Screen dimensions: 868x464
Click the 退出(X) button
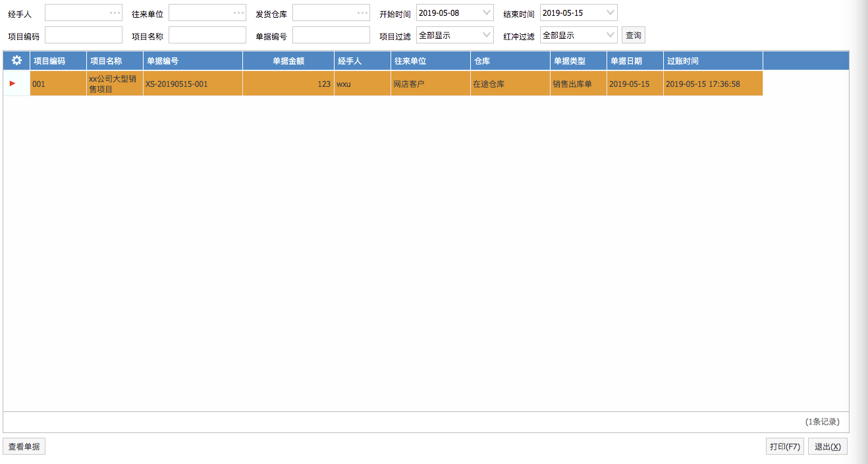pos(828,447)
